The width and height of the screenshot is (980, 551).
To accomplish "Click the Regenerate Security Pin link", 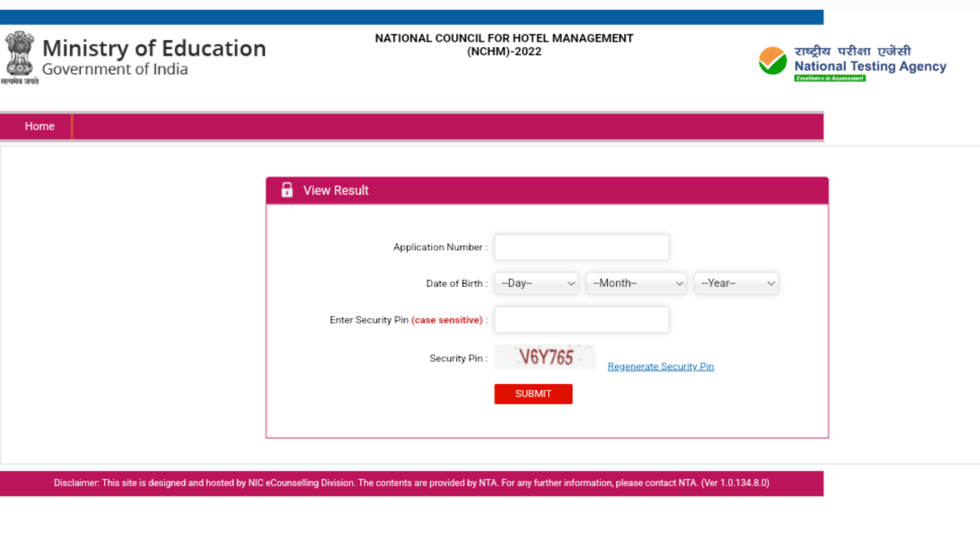I will point(660,366).
